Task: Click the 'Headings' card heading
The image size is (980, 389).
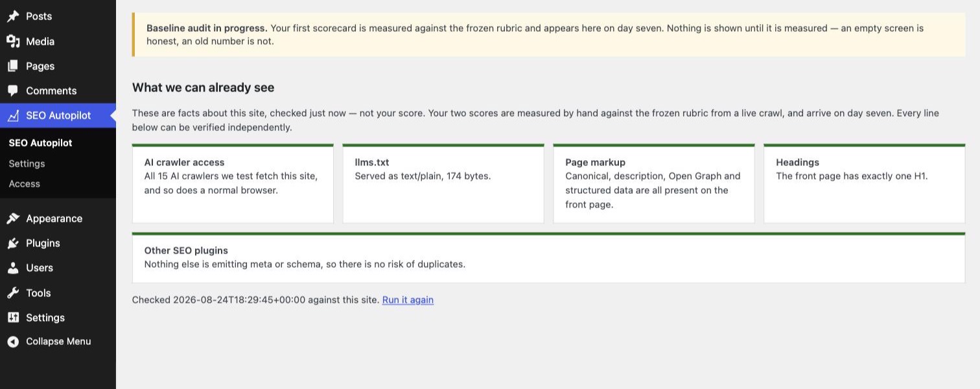Action: pyautogui.click(x=797, y=162)
